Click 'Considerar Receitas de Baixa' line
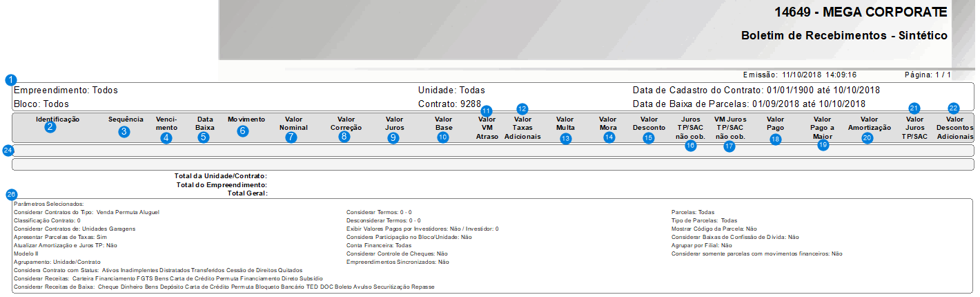 pos(224,286)
